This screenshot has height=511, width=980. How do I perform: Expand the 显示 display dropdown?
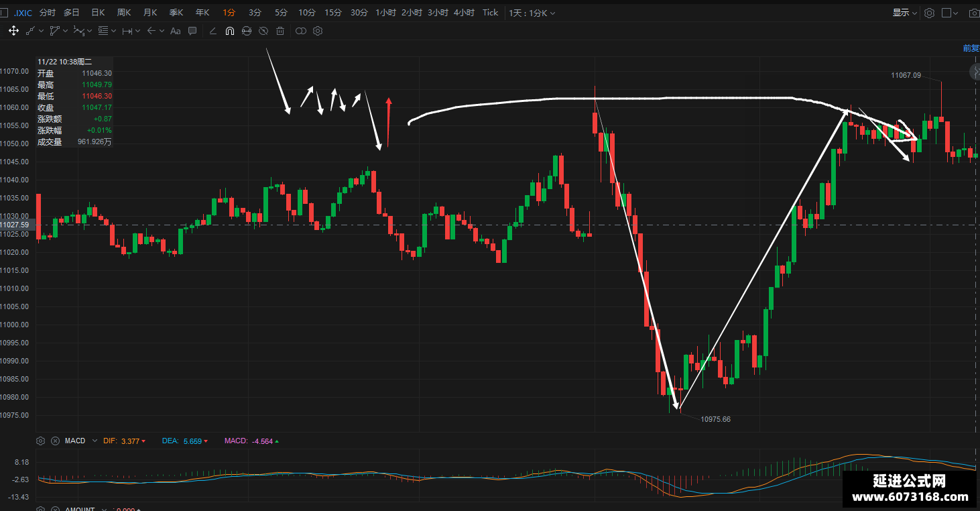(x=905, y=13)
